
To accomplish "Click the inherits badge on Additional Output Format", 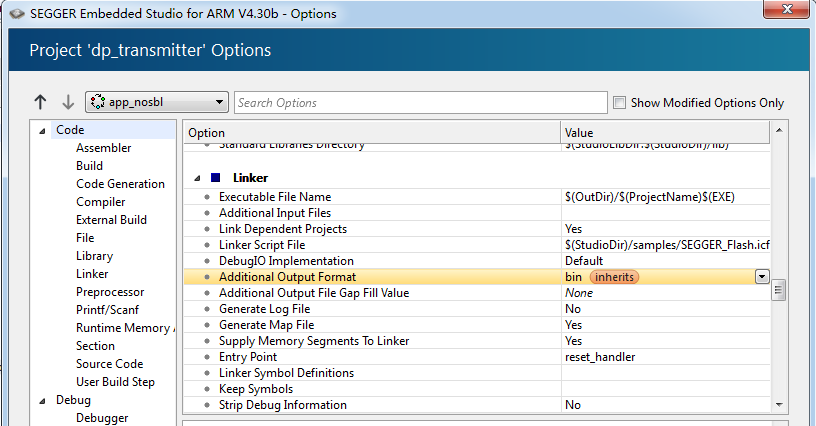I will point(614,277).
